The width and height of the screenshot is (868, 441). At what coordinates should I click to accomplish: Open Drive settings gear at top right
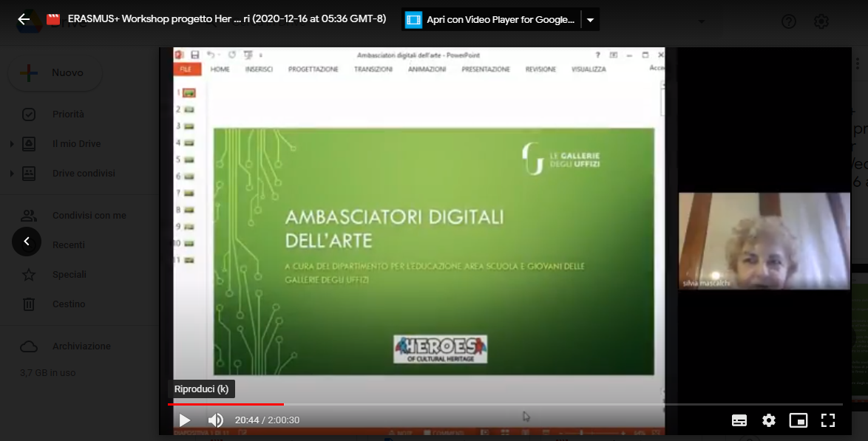[821, 21]
